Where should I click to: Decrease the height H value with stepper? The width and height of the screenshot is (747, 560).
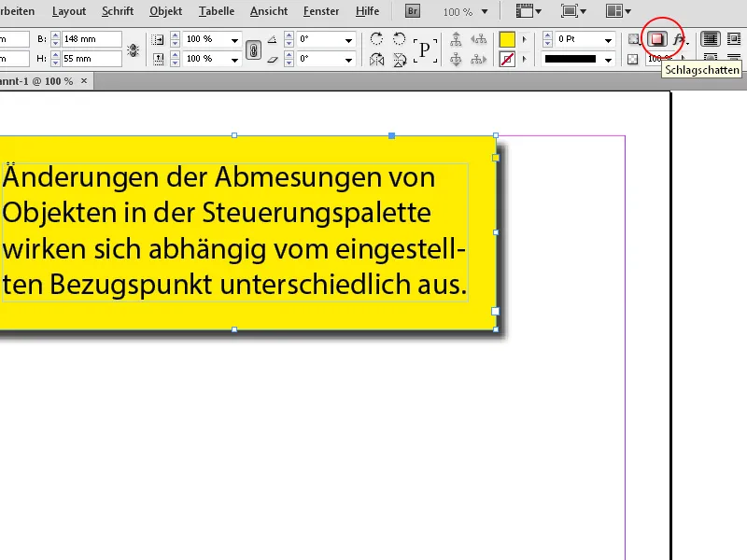coord(56,63)
